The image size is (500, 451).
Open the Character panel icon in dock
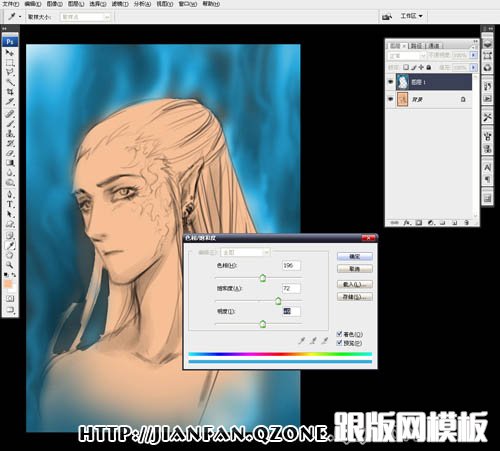(487, 167)
